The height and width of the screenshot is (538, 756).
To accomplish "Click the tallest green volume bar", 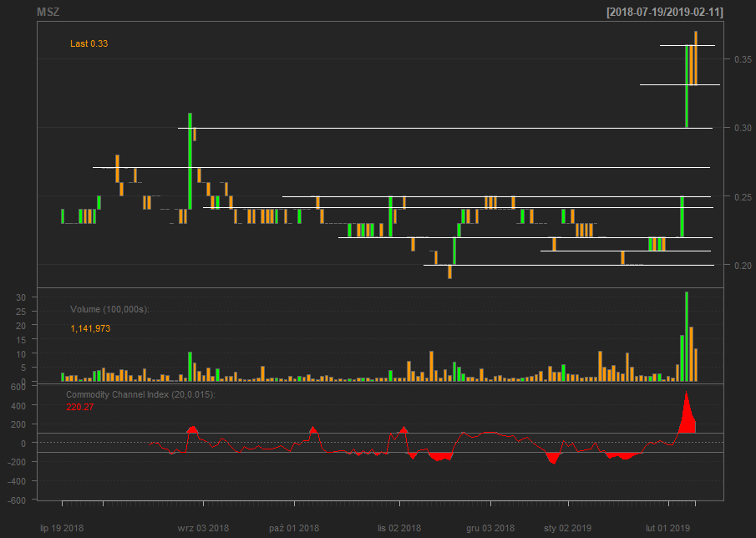I will click(687, 337).
